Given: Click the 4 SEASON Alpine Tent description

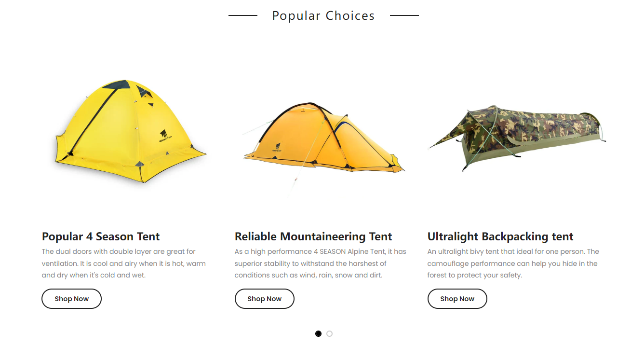Looking at the screenshot, I should coord(320,263).
